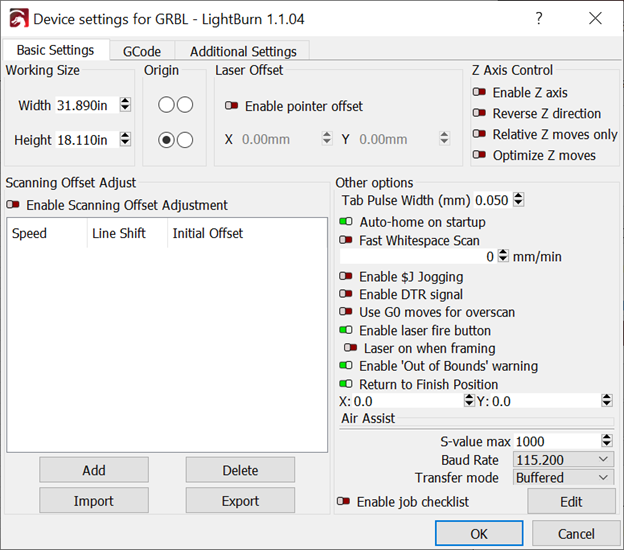Screen dimensions: 624x550
Task: Click the Export button
Action: point(240,501)
